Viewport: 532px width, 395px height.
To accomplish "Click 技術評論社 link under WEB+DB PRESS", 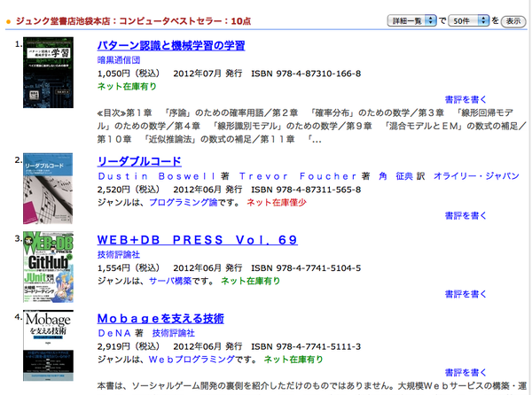I will 119,254.
